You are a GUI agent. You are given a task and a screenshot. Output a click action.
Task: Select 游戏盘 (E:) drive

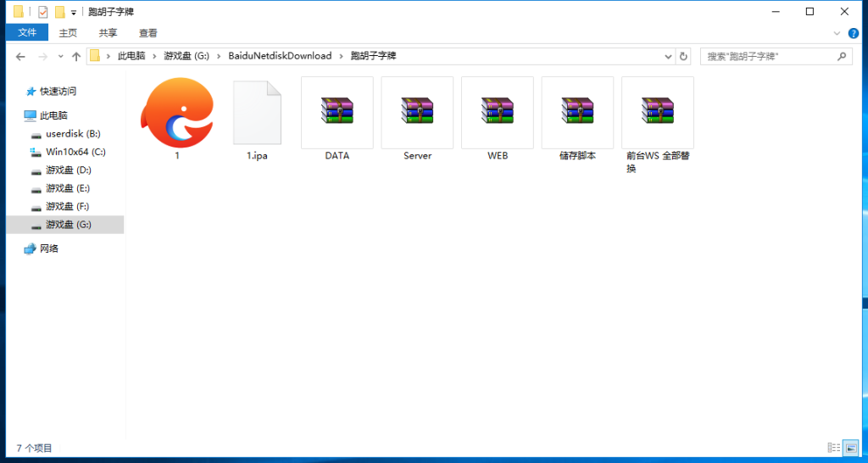(68, 188)
